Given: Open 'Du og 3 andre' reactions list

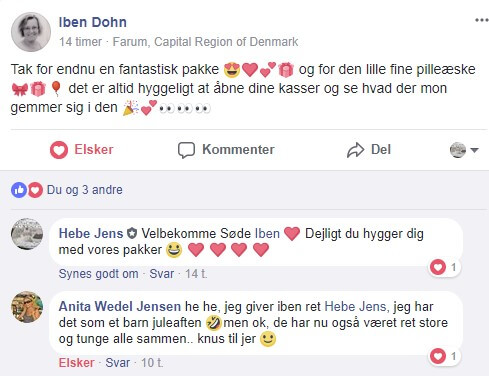Looking at the screenshot, I should pyautogui.click(x=85, y=190).
